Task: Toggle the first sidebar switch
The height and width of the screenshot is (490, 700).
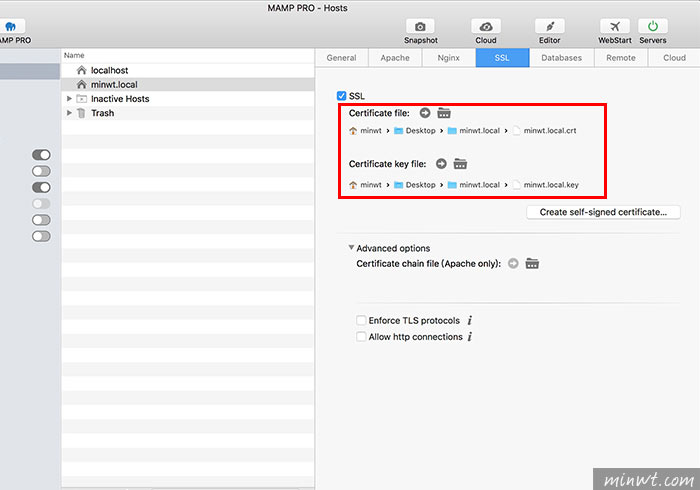Action: point(41,155)
